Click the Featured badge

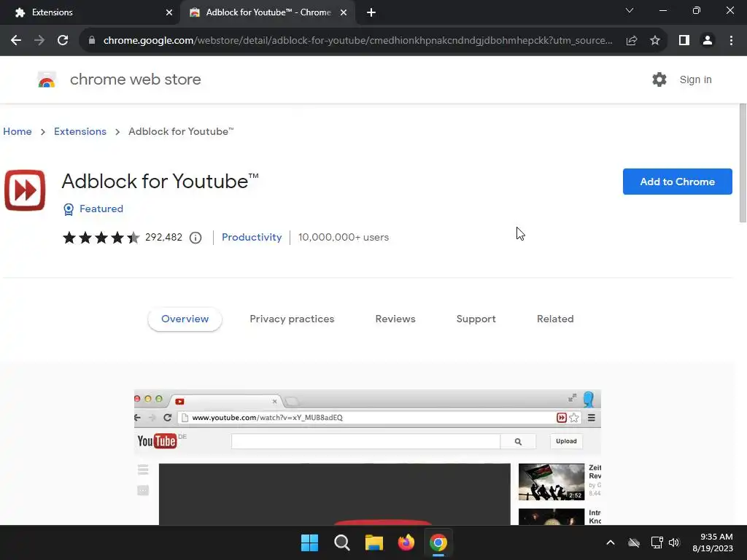pos(93,209)
